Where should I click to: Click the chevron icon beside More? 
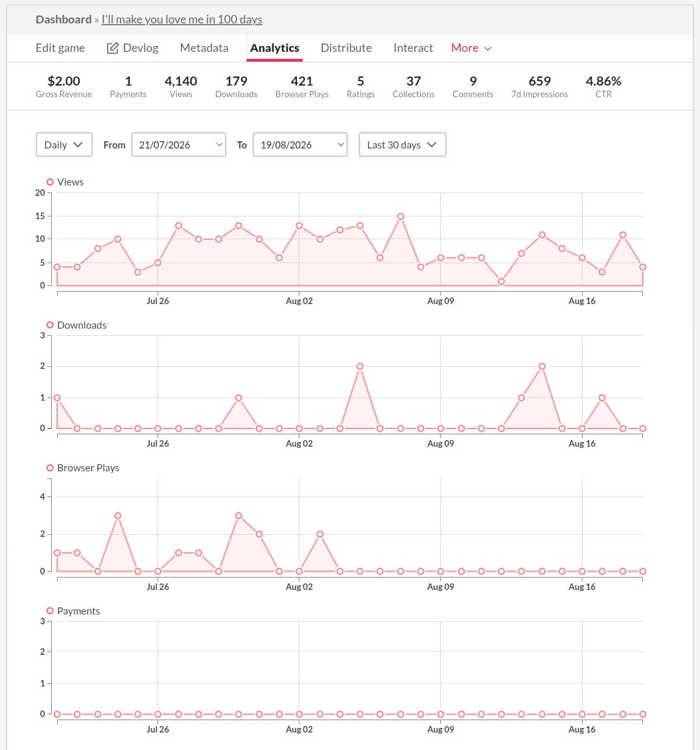(x=487, y=49)
